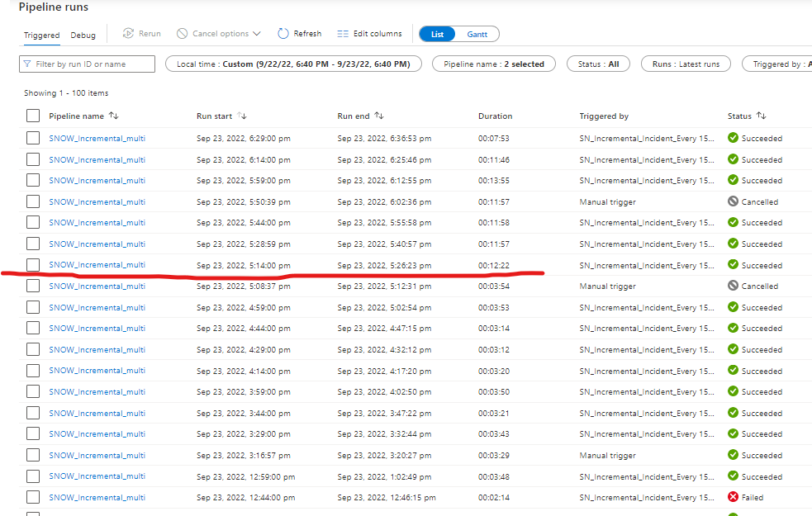812x516 pixels.
Task: Click Cancelled icon for 5:08:37 pm run
Action: click(x=733, y=285)
